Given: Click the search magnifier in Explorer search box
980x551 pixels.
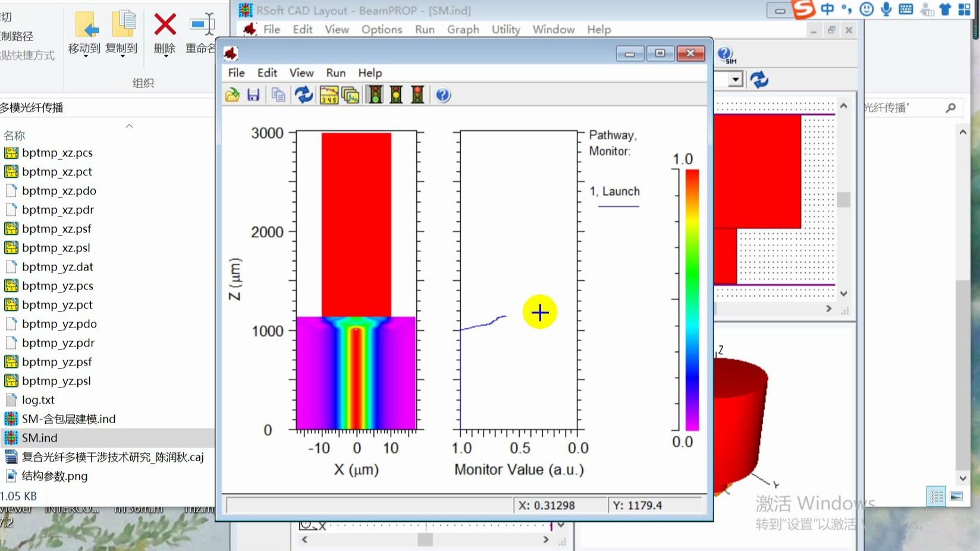Looking at the screenshot, I should (951, 108).
